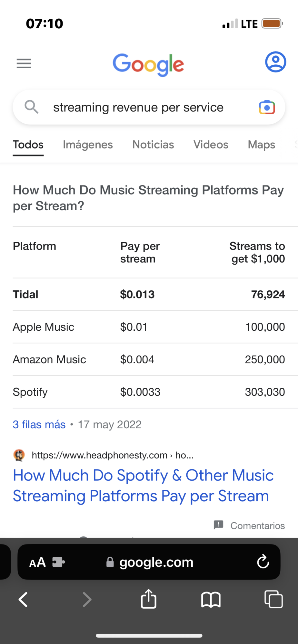The height and width of the screenshot is (644, 298).
Task: Open the Maps tab
Action: 261,145
